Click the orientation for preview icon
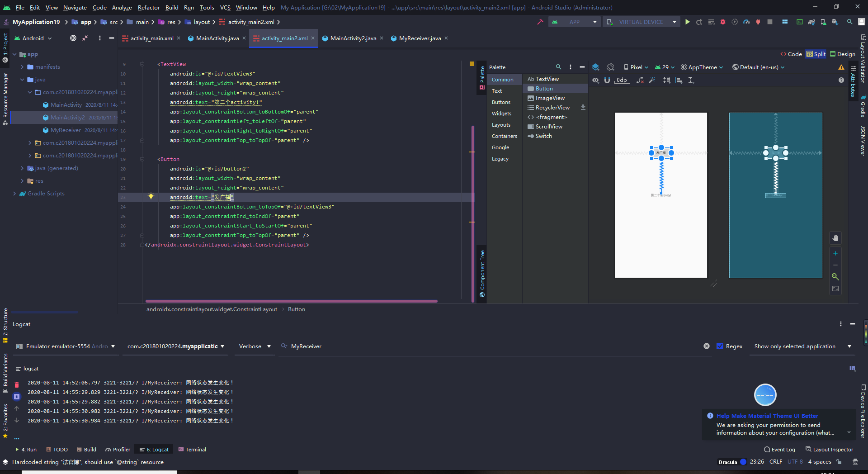Screen dimensions: 868x474 (x=610, y=67)
